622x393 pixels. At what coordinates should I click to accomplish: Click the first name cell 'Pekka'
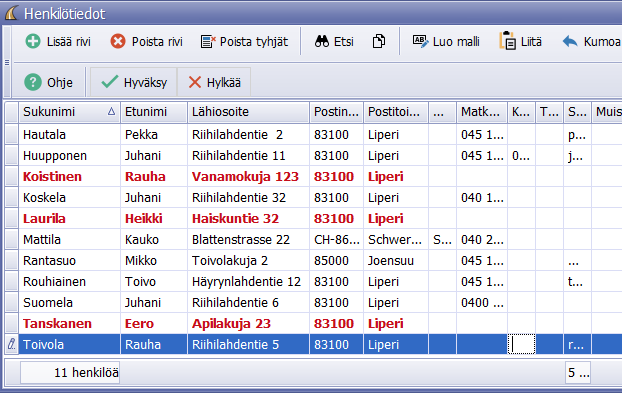pos(154,134)
